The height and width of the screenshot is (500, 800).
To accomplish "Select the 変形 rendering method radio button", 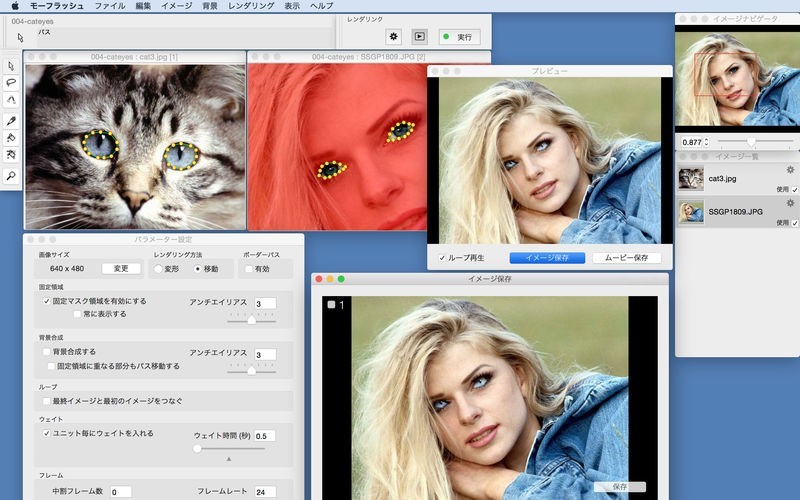I will tap(158, 269).
